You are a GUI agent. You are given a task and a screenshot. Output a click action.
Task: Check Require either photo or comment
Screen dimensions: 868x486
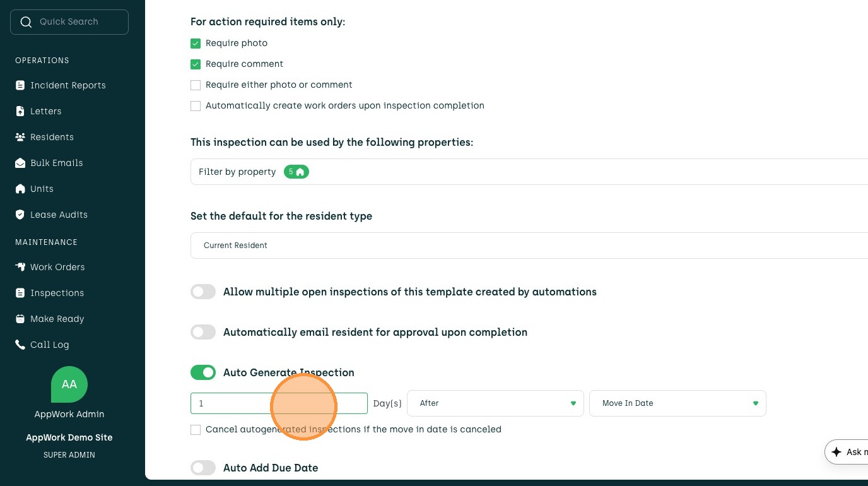coord(196,85)
